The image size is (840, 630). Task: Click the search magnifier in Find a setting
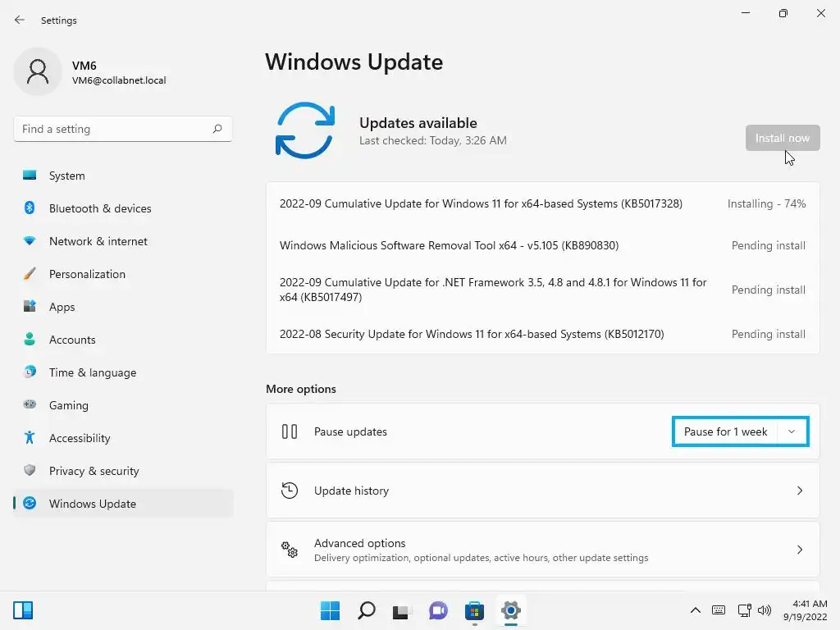(217, 129)
